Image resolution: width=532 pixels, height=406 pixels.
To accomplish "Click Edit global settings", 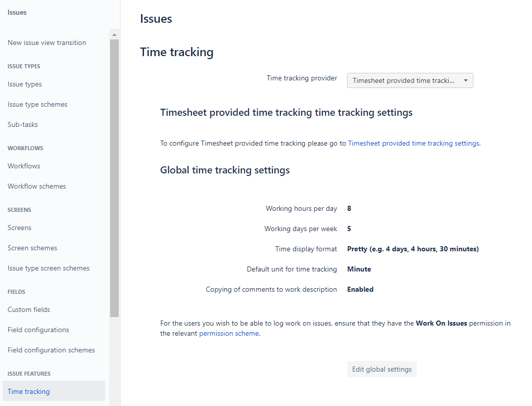I will 381,369.
